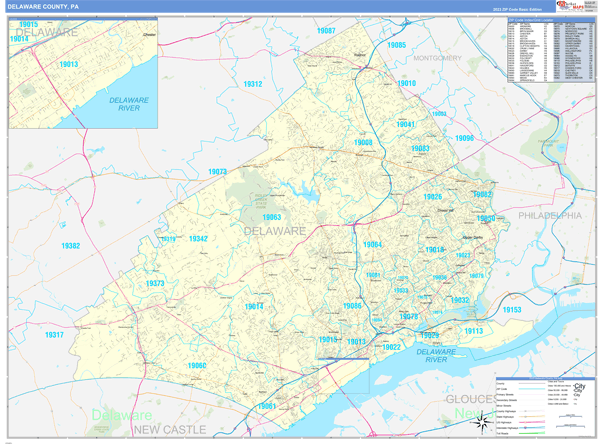600x444 pixels.
Task: Select ZIP code 19015 in the inset map
Action: pyautogui.click(x=29, y=24)
